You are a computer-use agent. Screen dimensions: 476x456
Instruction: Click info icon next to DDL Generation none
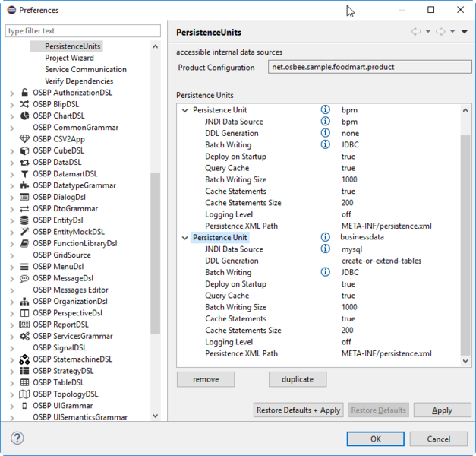click(326, 132)
